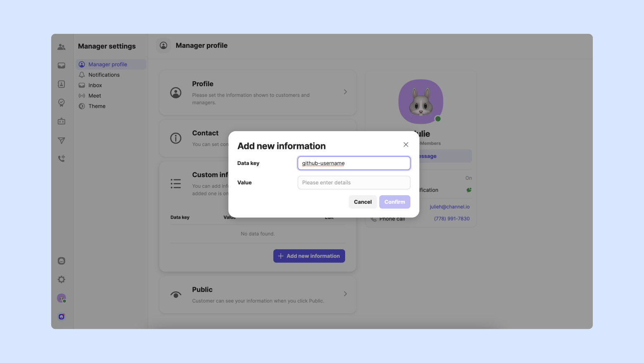Click the paper plane sidebar icon

tap(62, 140)
